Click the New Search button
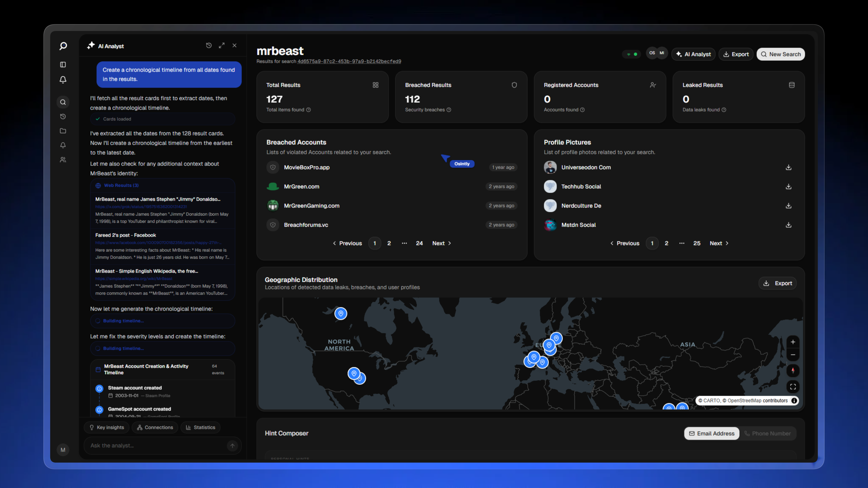 (x=780, y=54)
